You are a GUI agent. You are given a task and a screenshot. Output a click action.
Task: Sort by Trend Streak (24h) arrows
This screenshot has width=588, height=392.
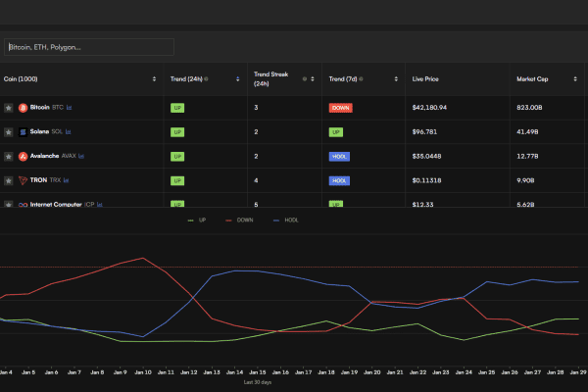point(313,79)
